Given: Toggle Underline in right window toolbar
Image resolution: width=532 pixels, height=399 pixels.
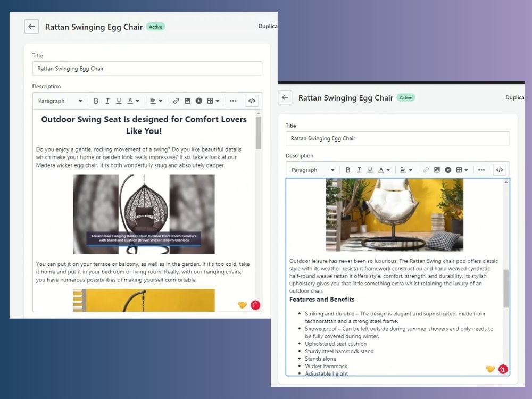Looking at the screenshot, I should click(370, 170).
